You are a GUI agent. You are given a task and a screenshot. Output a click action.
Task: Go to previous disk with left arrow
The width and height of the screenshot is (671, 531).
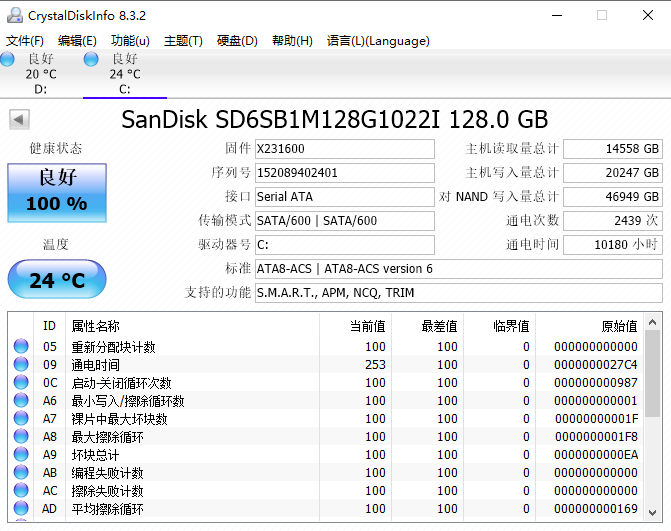19,119
